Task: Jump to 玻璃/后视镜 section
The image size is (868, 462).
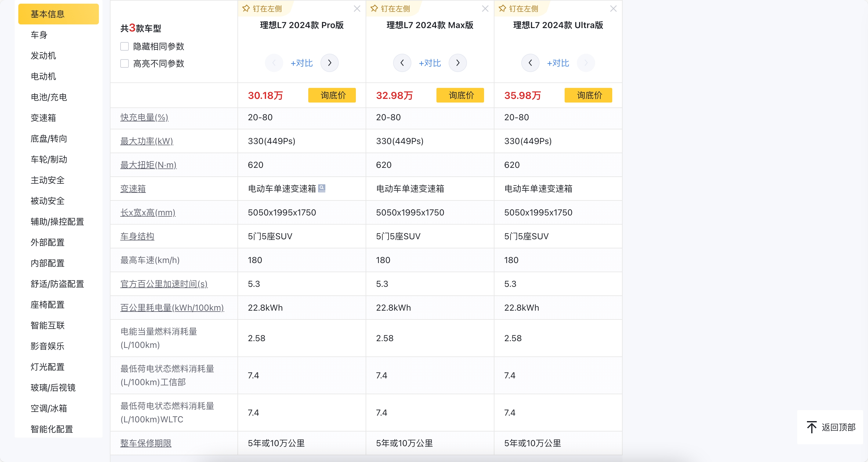Action: coord(53,388)
